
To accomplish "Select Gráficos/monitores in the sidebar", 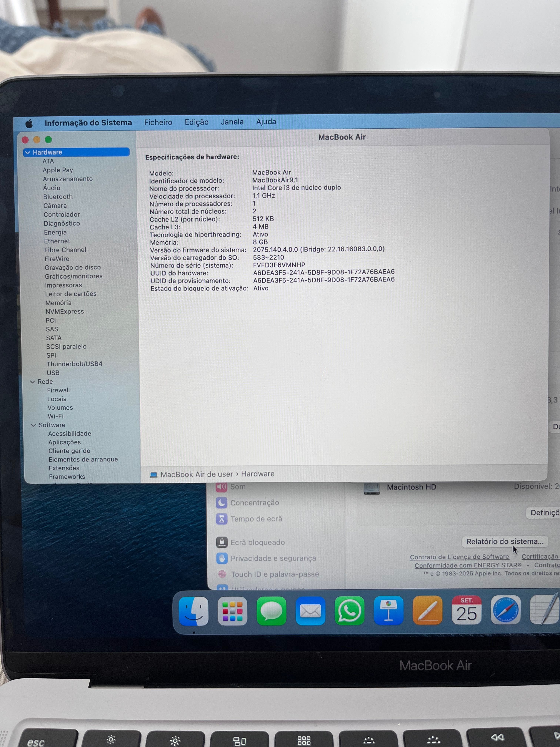I will pos(74,276).
